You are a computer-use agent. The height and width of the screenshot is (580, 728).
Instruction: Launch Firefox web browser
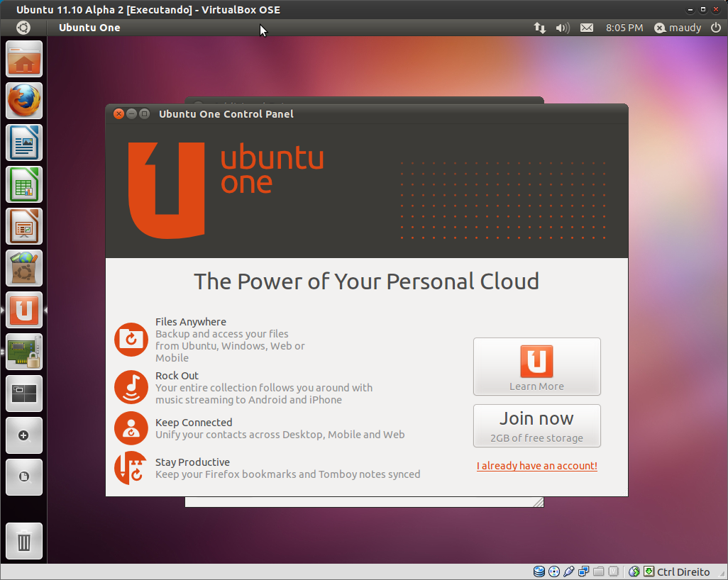click(24, 101)
